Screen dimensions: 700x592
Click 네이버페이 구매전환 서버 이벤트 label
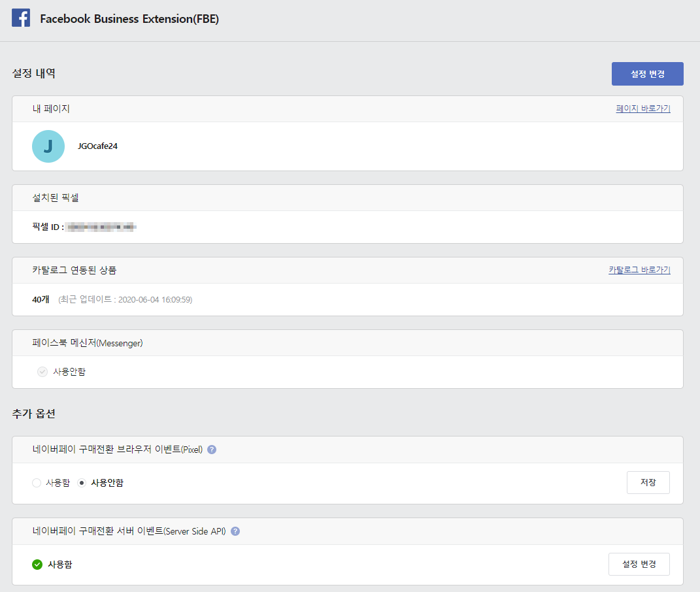click(x=129, y=531)
